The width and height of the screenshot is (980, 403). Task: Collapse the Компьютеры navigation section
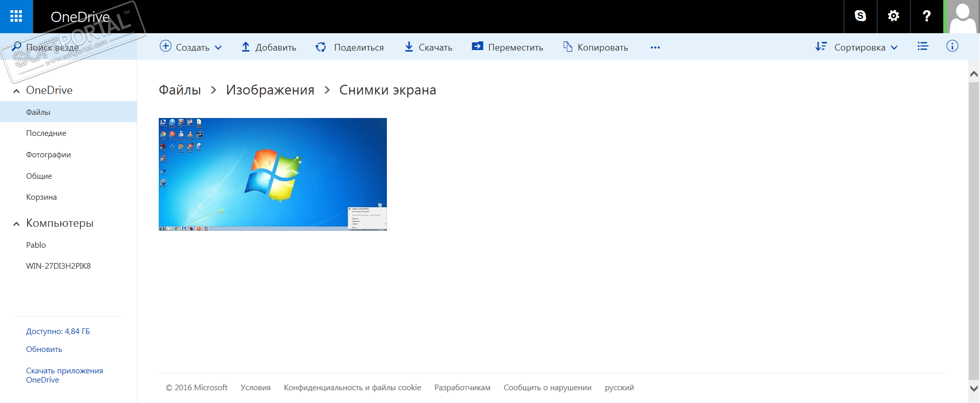click(16, 224)
